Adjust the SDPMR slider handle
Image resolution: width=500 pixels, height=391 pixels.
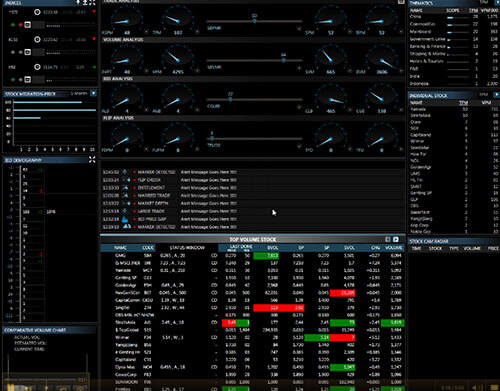254,21
